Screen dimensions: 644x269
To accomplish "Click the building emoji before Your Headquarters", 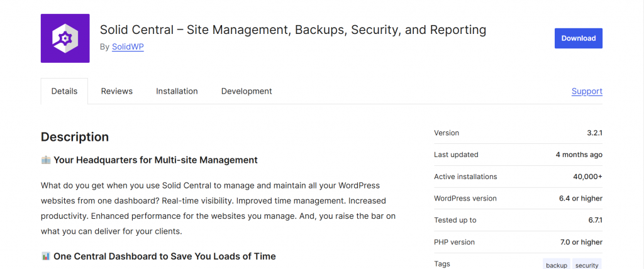I will point(45,160).
